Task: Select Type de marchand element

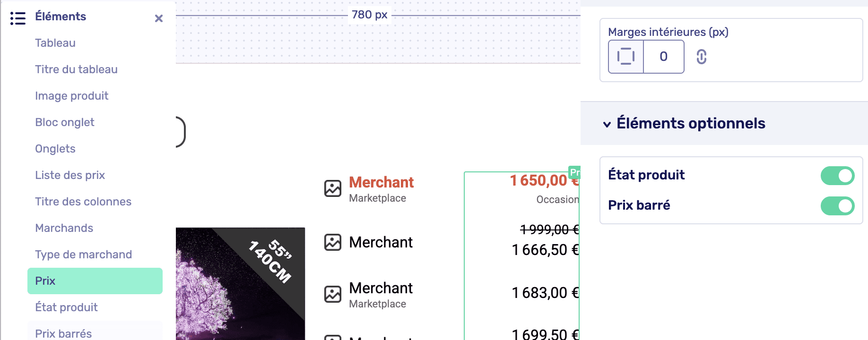Action: pyautogui.click(x=84, y=254)
